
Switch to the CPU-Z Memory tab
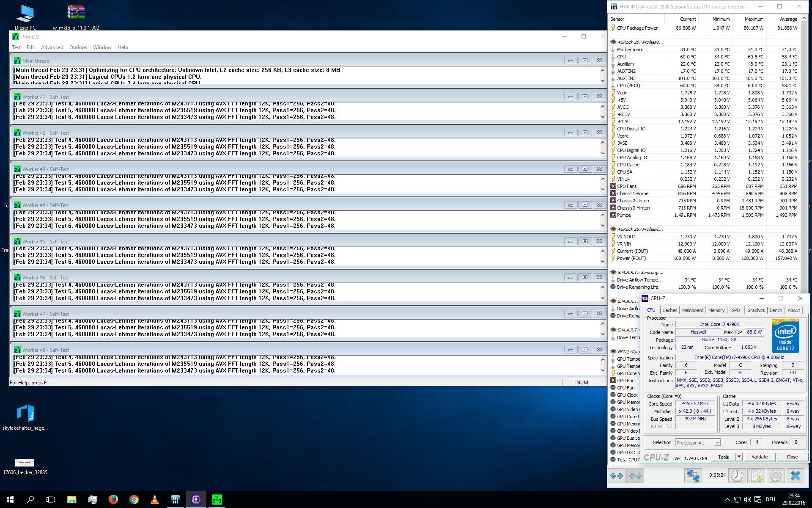click(716, 310)
